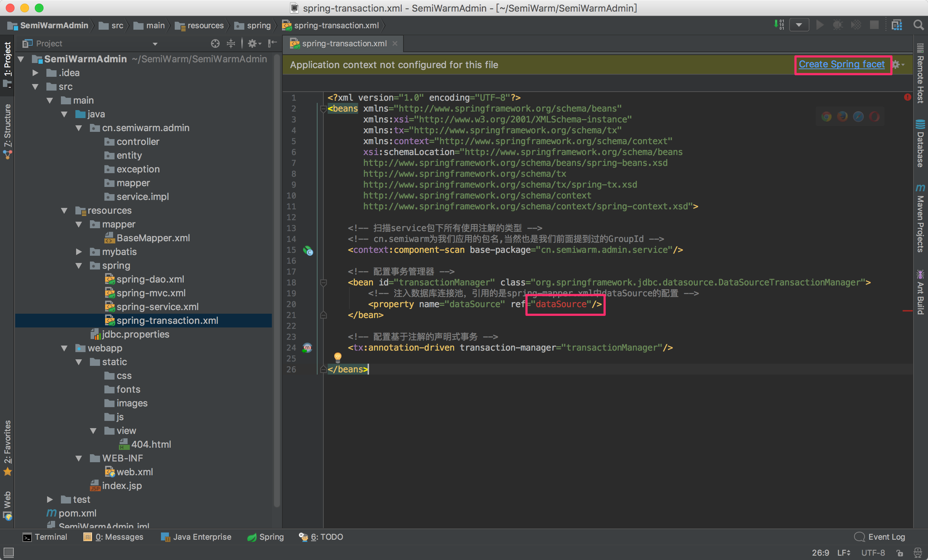
Task: Select BaseMapper.xml file in the tree
Action: 147,238
